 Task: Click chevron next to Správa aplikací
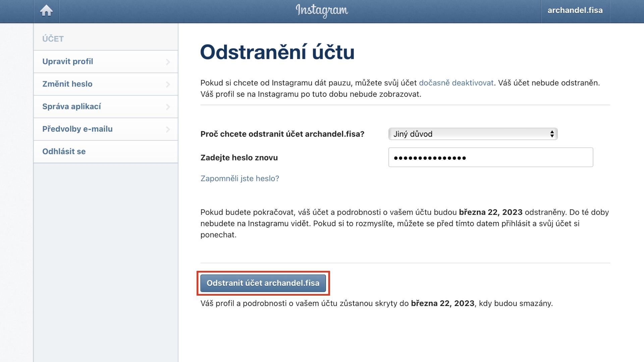point(168,107)
